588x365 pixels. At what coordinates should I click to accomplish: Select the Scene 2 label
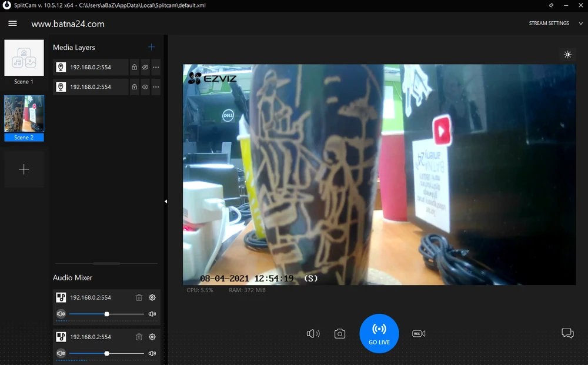coord(24,138)
